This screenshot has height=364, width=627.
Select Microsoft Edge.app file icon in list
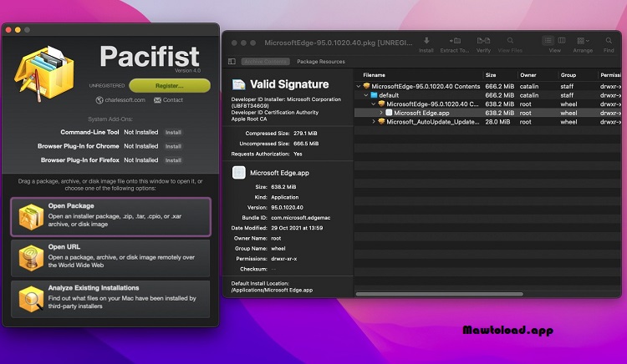[x=389, y=113]
